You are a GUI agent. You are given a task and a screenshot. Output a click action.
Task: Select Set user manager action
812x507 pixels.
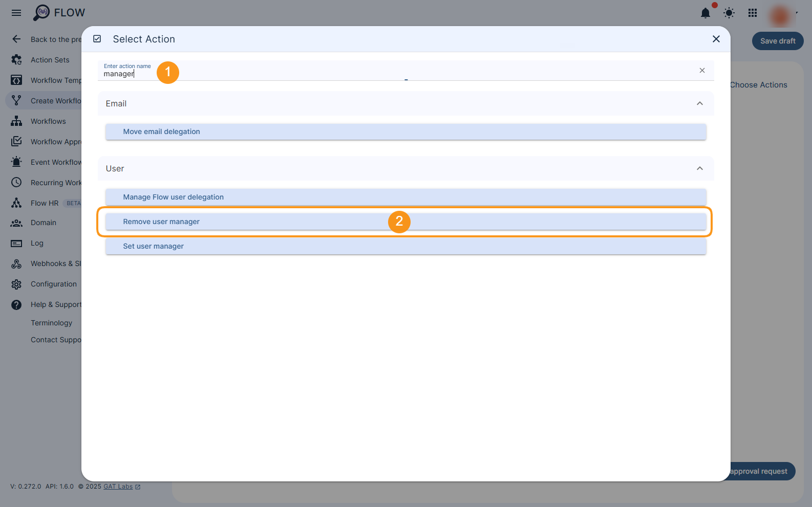(406, 246)
